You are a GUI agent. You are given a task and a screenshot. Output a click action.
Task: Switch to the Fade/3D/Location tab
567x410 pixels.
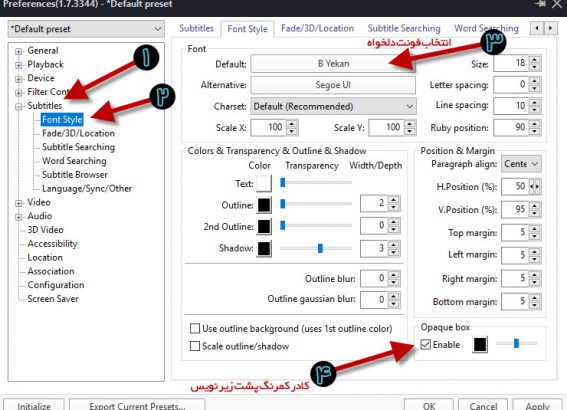click(317, 28)
